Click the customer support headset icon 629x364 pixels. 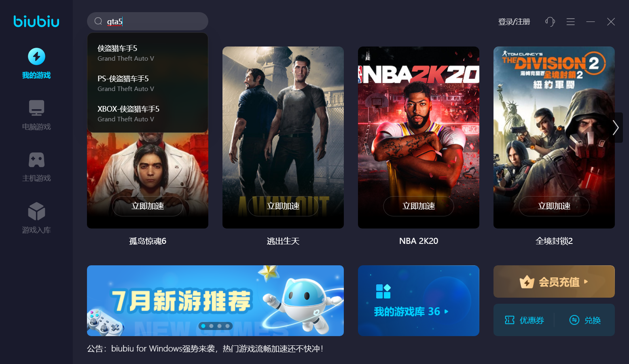click(550, 22)
